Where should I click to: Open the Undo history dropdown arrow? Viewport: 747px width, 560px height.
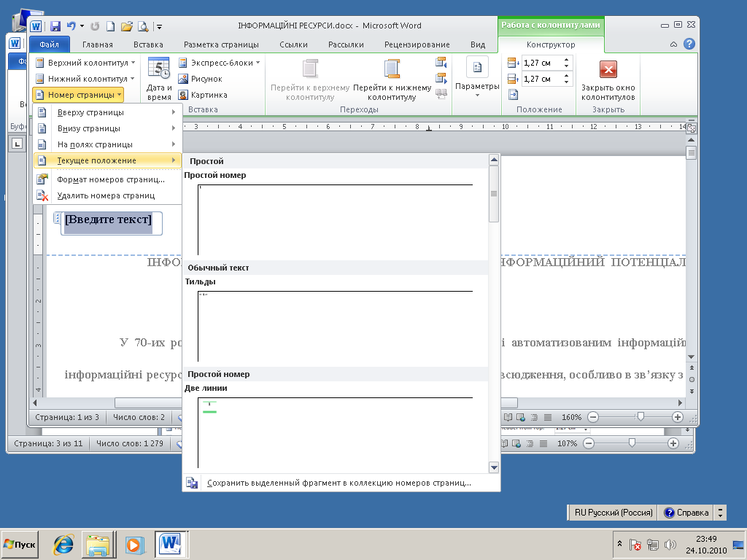82,26
